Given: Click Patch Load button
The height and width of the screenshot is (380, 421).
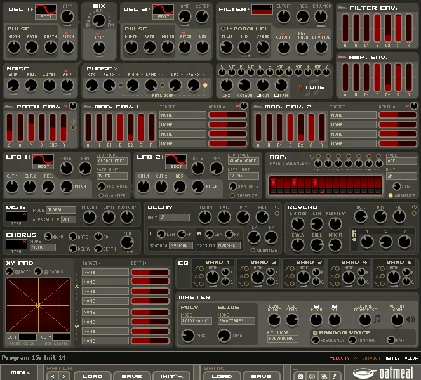Looking at the screenshot, I should tap(92, 376).
